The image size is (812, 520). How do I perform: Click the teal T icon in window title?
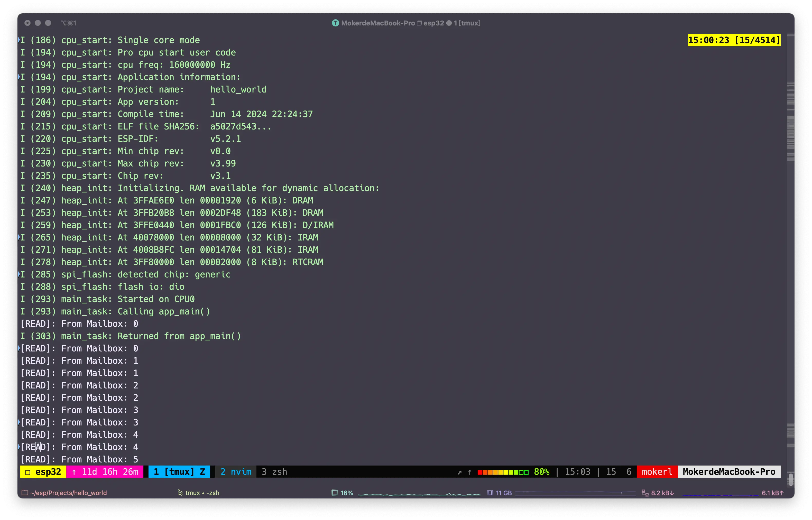(335, 23)
